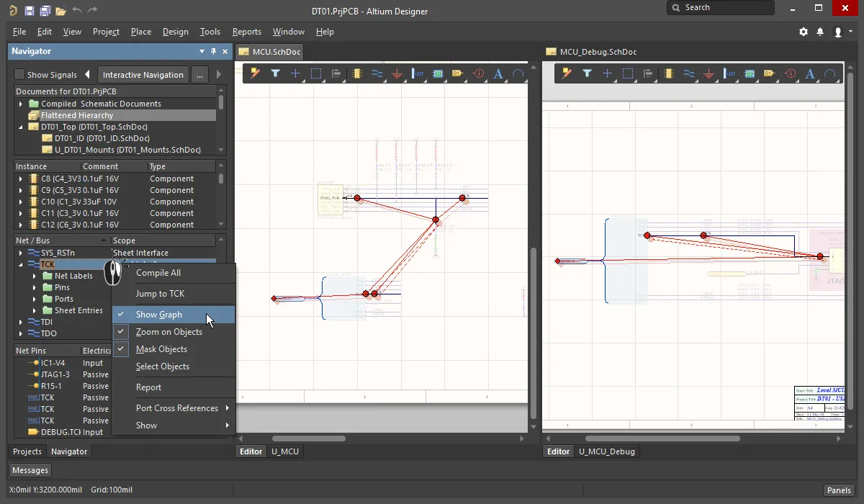This screenshot has height=504, width=864.
Task: Pin the Navigator panel
Action: pyautogui.click(x=213, y=52)
